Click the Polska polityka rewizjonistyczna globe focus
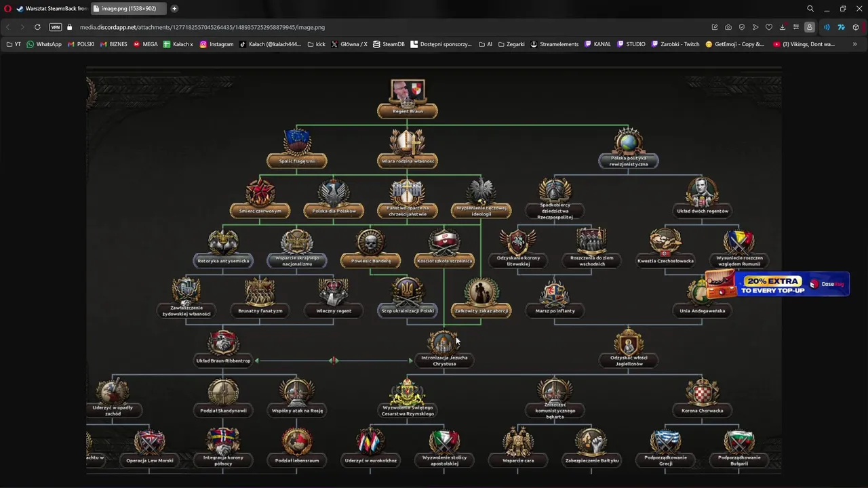This screenshot has height=488, width=868. (628, 148)
